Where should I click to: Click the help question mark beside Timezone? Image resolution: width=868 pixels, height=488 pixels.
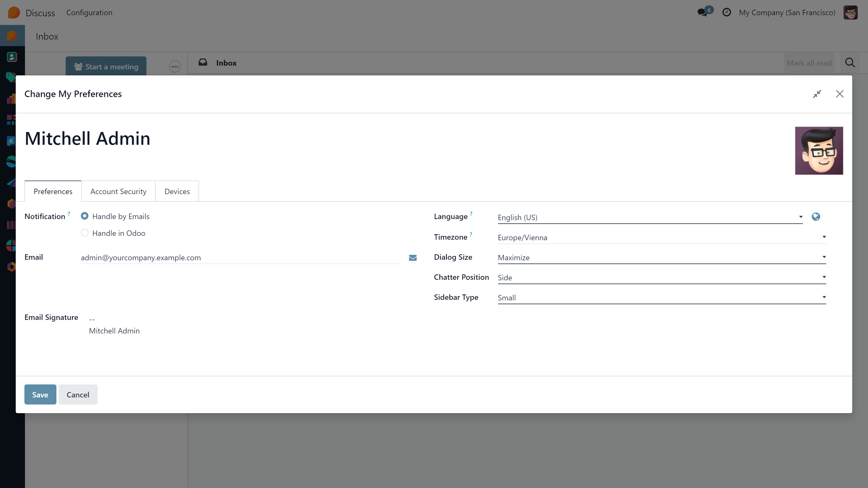pos(471,234)
